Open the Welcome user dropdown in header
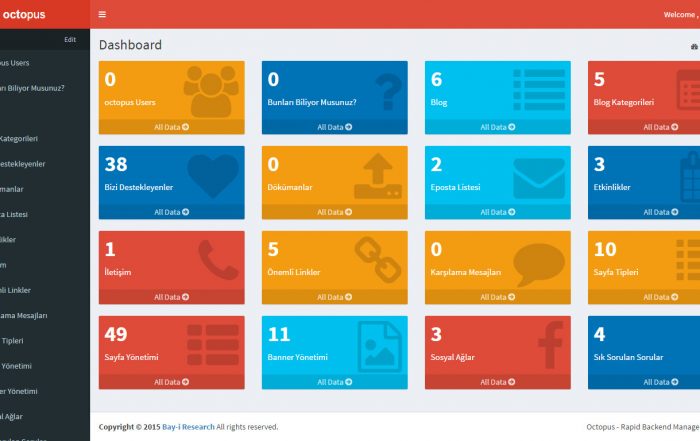The image size is (700, 441). [x=680, y=14]
